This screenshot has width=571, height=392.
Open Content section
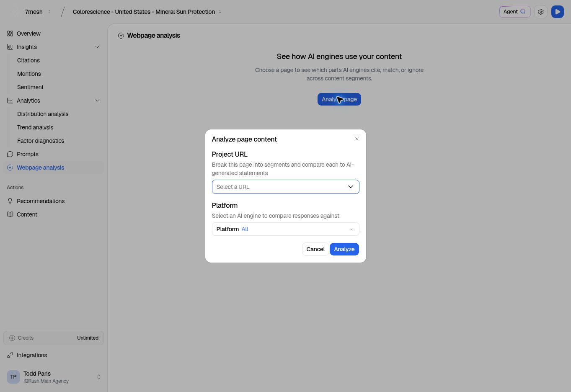tap(27, 214)
